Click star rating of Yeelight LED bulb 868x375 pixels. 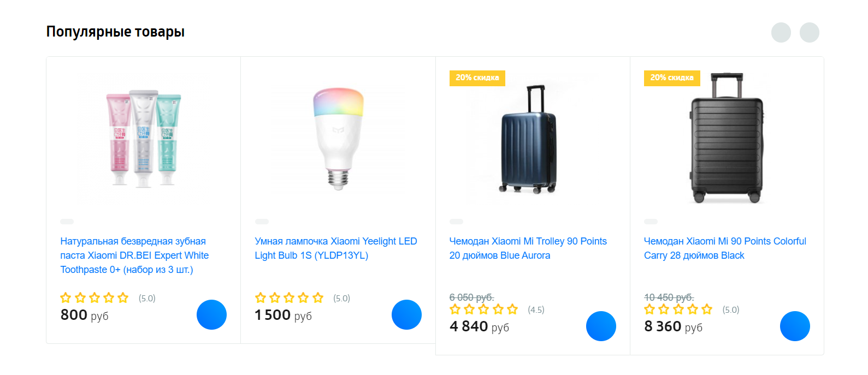coord(289,298)
